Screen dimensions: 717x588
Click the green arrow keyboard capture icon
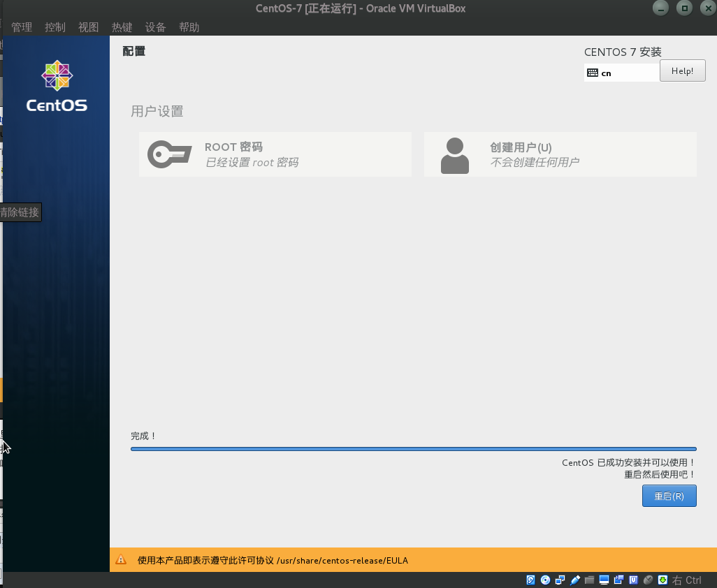click(662, 580)
